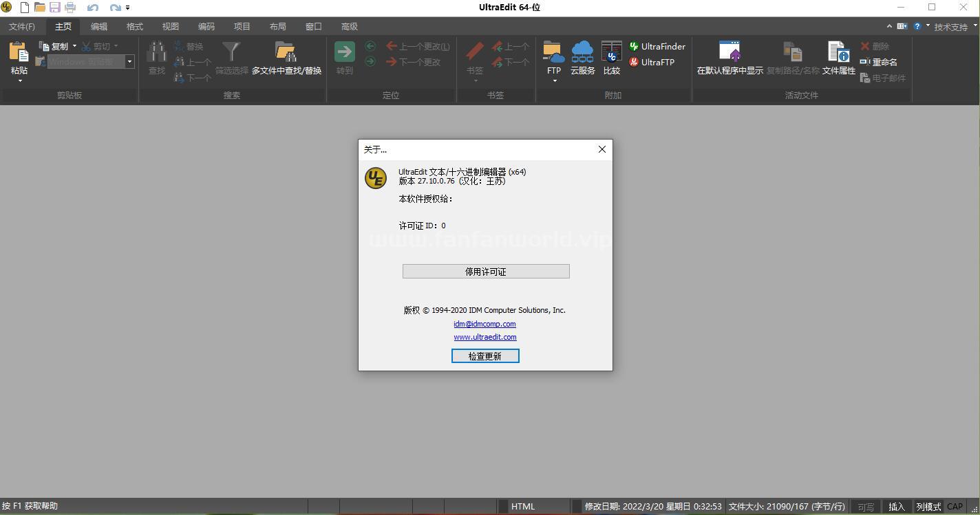Open the copy (复制) dropdown arrow
The image size is (980, 515).
pyautogui.click(x=74, y=46)
